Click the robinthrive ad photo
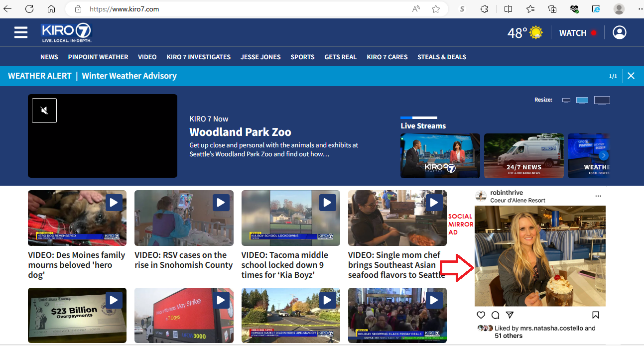 click(x=540, y=256)
